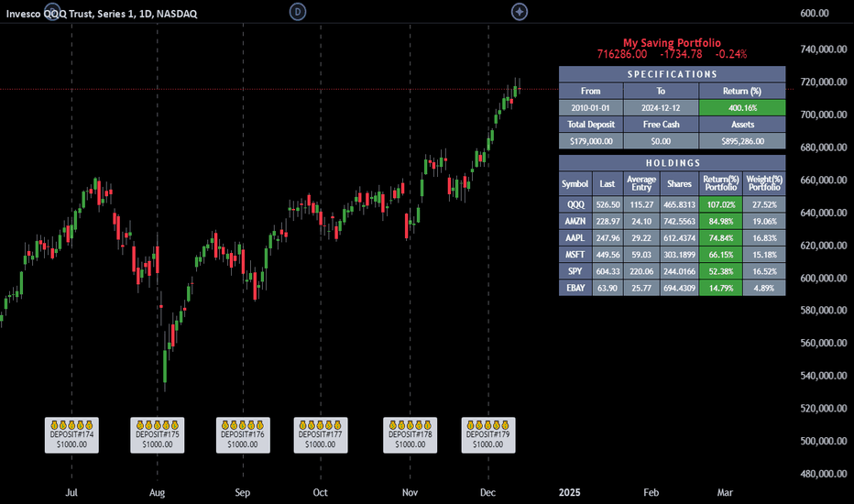Click the $0.00 free cash value
Image resolution: width=854 pixels, height=504 pixels.
pos(661,141)
